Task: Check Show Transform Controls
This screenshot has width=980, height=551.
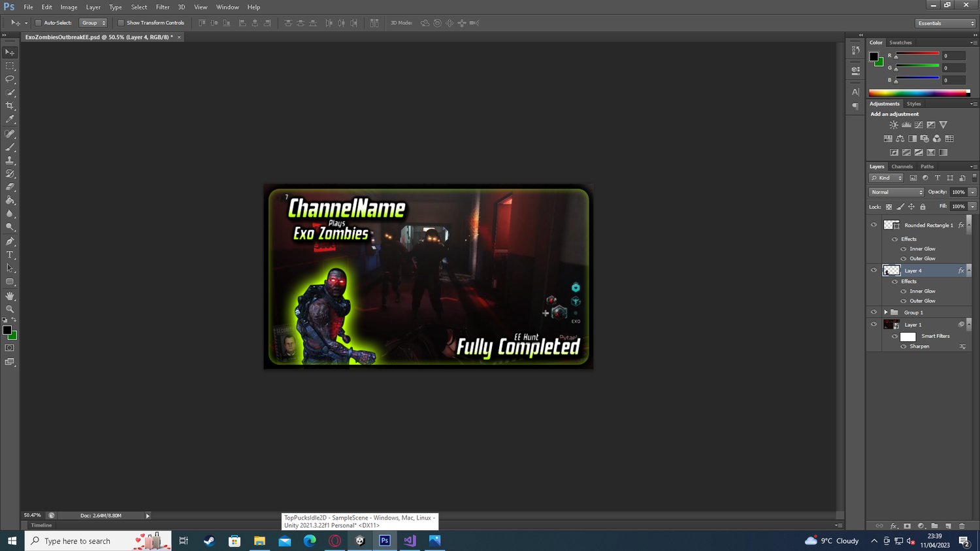Action: point(121,23)
